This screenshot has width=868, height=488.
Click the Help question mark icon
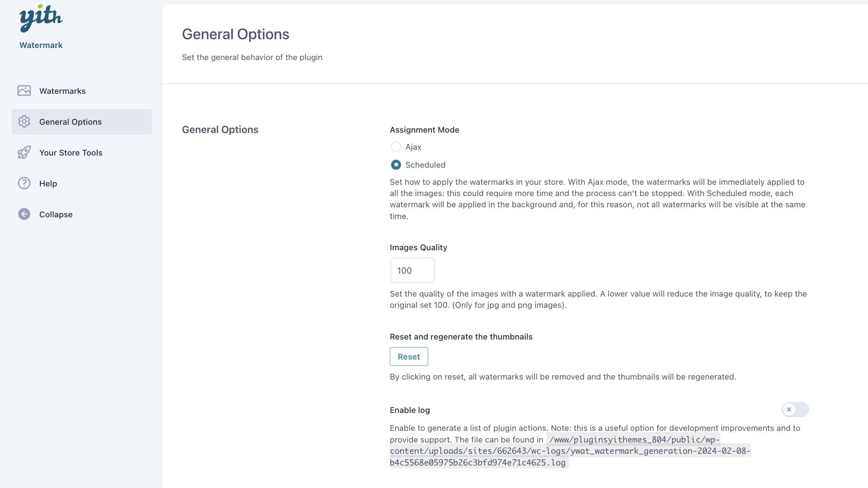tap(24, 183)
